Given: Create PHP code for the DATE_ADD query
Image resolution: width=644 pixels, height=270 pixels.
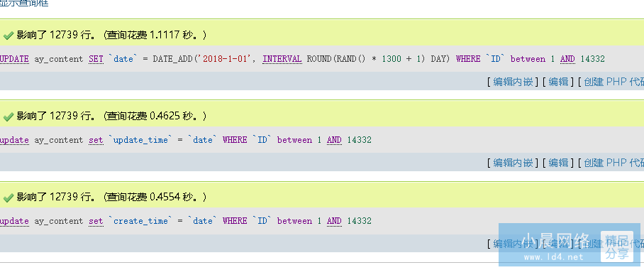Looking at the screenshot, I should click(614, 82).
